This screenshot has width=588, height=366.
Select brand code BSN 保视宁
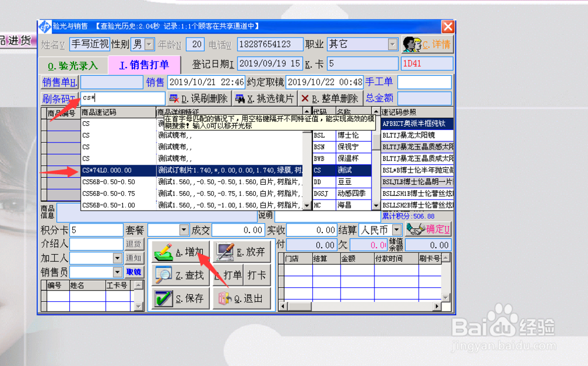tap(342, 147)
